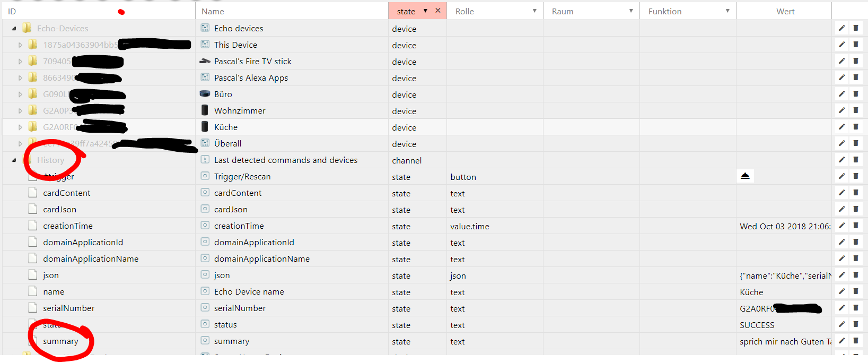Click pencil icon for the Küche device row
The height and width of the screenshot is (362, 868).
pos(841,127)
